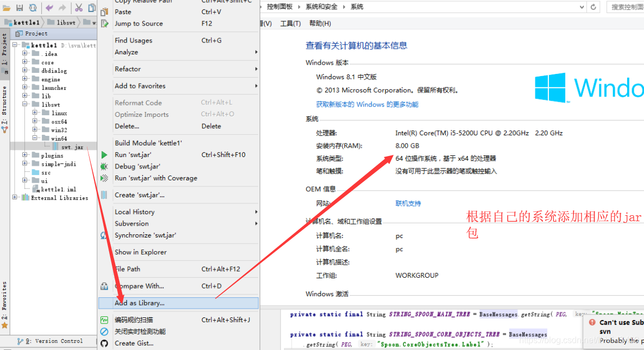Expand the launcher folder node
This screenshot has width=644, height=350.
24,87
